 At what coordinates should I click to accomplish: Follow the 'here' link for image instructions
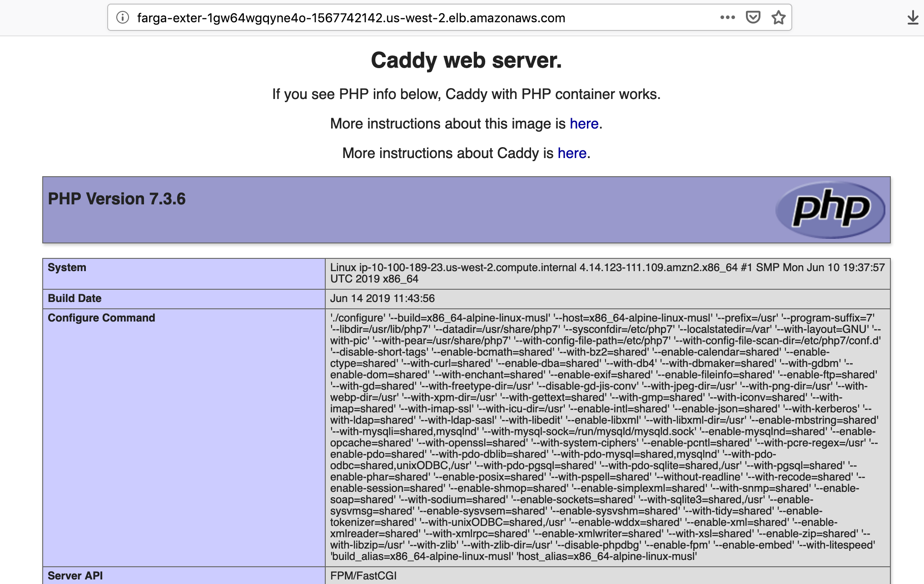pyautogui.click(x=584, y=124)
